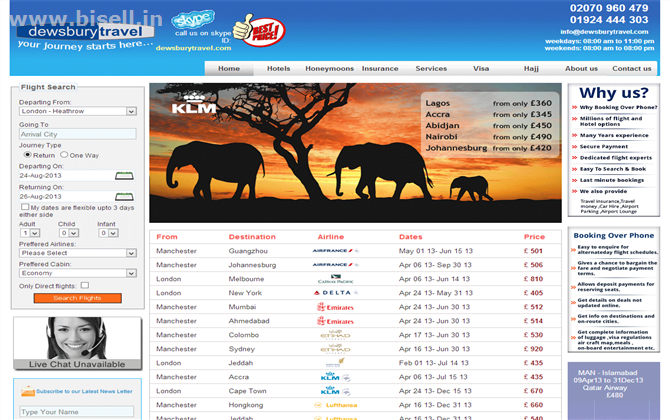Click Etihad logo in Colombo row
The width and height of the screenshot is (670, 420).
click(x=335, y=335)
